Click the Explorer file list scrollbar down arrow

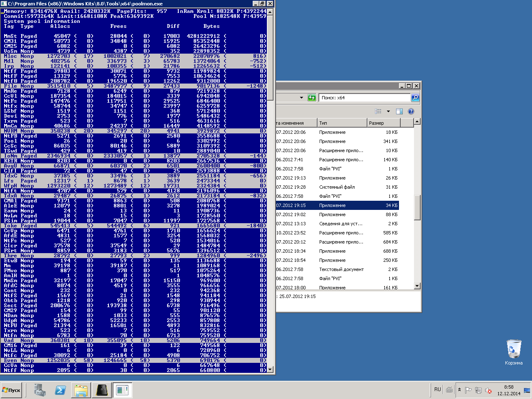tap(417, 286)
